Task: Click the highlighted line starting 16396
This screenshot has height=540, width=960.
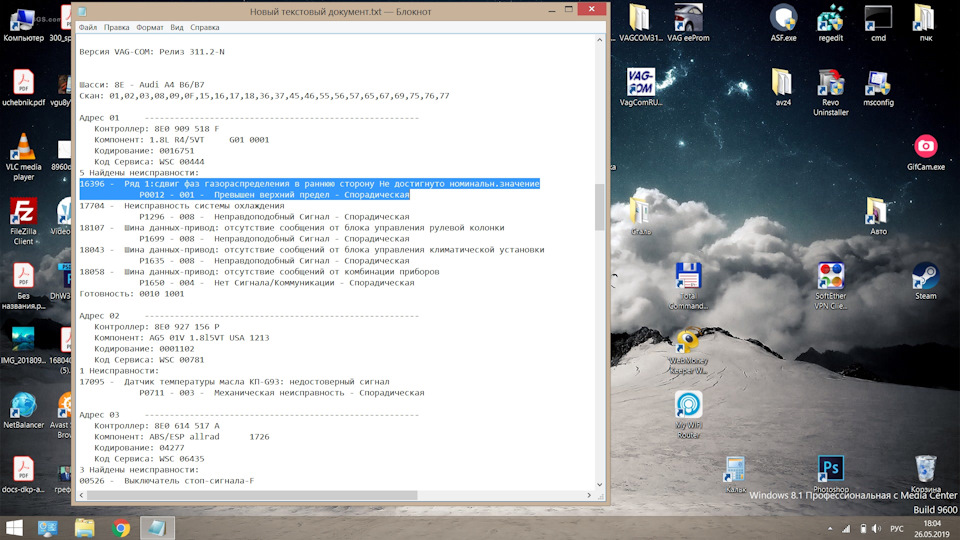Action: pyautogui.click(x=309, y=184)
